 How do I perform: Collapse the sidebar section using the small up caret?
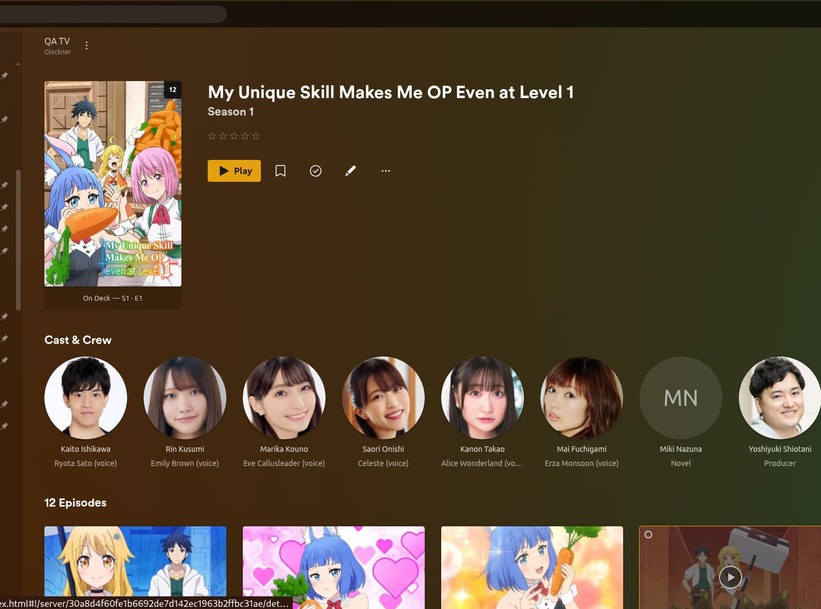[18, 64]
